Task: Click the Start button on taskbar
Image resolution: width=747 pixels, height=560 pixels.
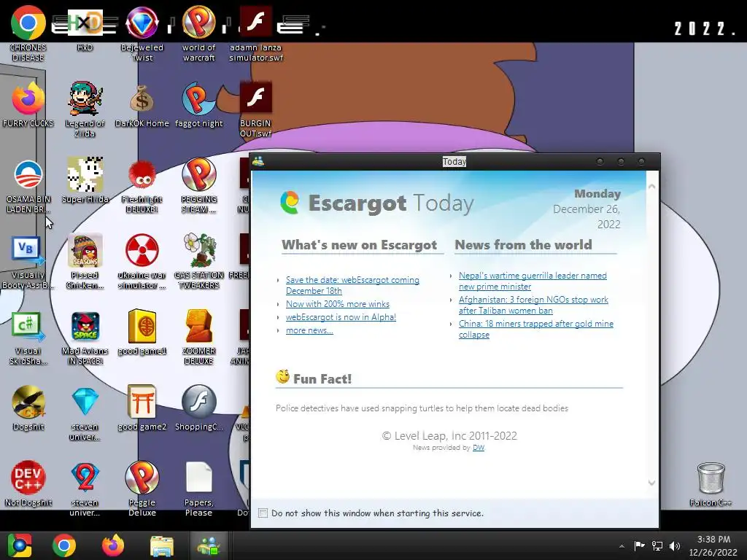Action: pyautogui.click(x=19, y=545)
